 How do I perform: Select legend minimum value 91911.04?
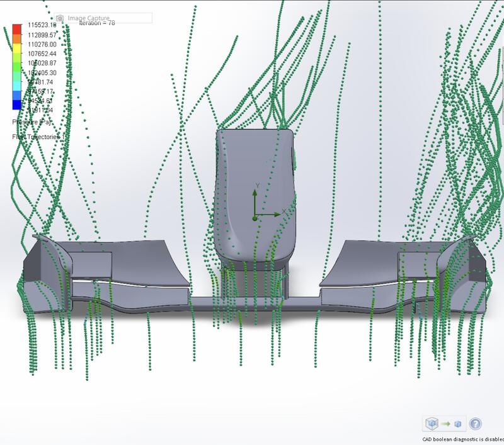point(40,110)
